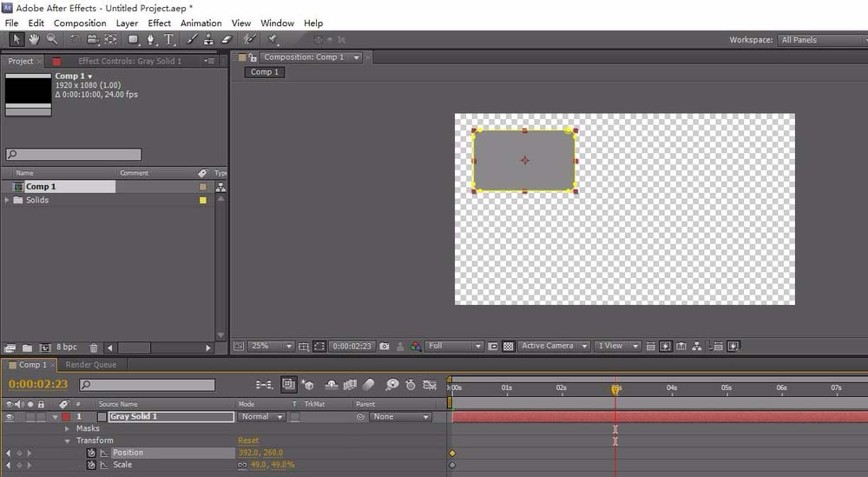Image resolution: width=868 pixels, height=477 pixels.
Task: Select the Zoom tool in toolbar
Action: click(52, 39)
